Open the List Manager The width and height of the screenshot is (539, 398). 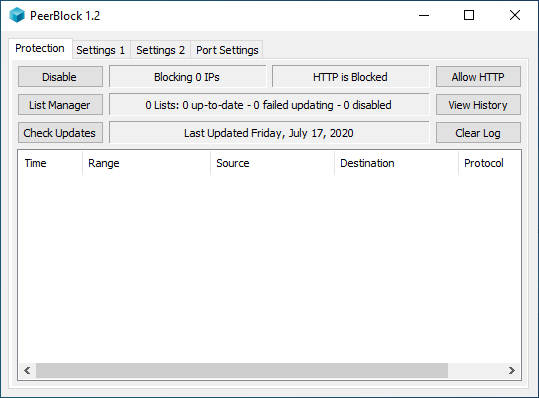(60, 105)
